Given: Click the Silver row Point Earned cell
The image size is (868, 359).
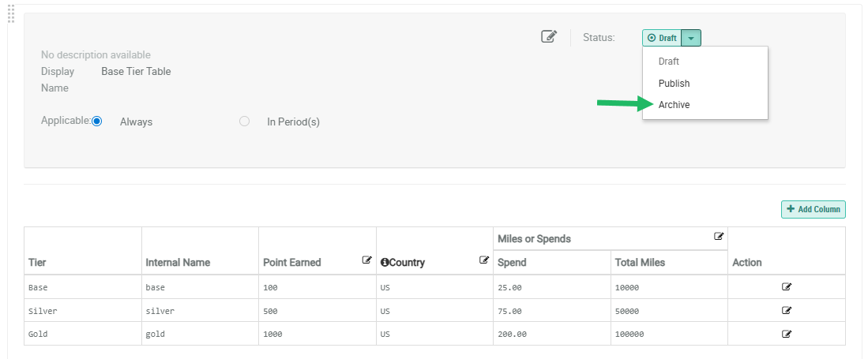Looking at the screenshot, I should (x=271, y=311).
